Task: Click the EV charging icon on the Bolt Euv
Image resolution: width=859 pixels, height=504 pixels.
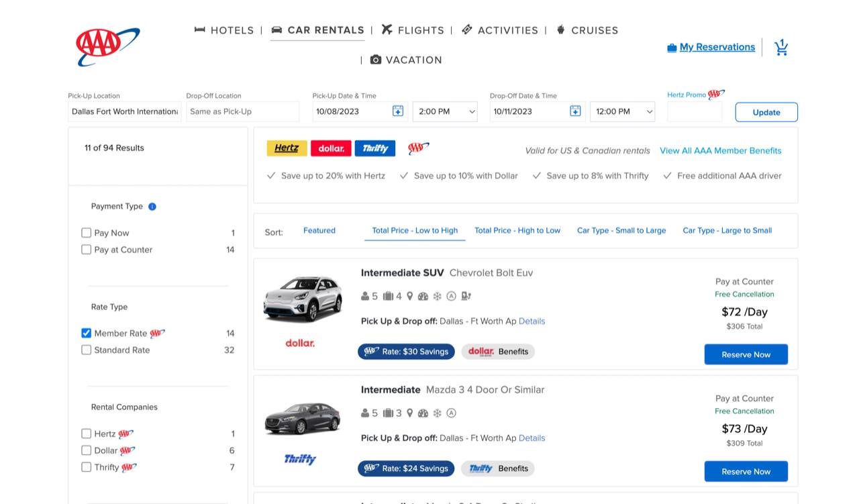Action: (x=466, y=295)
